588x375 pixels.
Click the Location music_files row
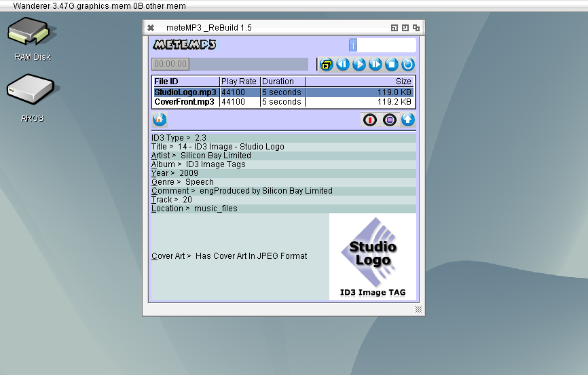tap(284, 209)
